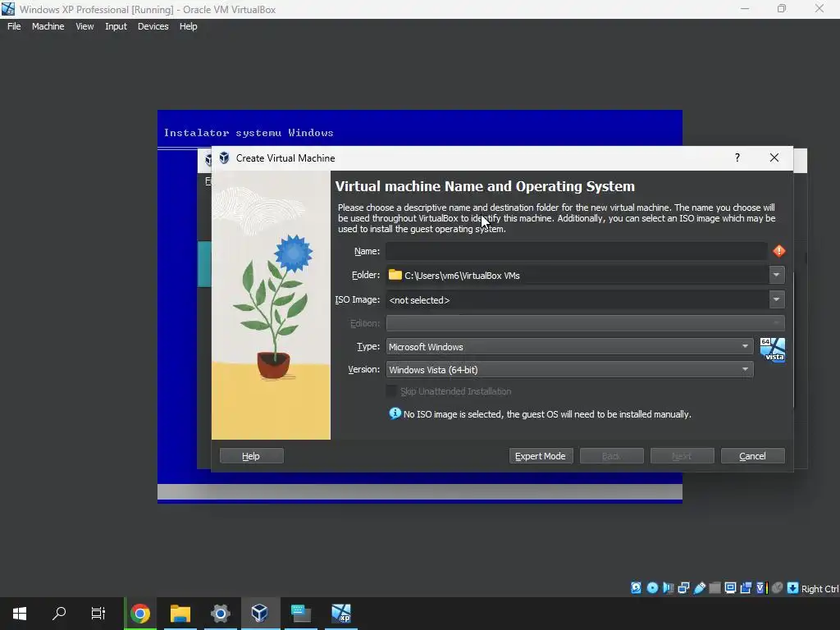Viewport: 840px width, 630px height.
Task: Click the question mark help button in dialog
Action: point(737,157)
